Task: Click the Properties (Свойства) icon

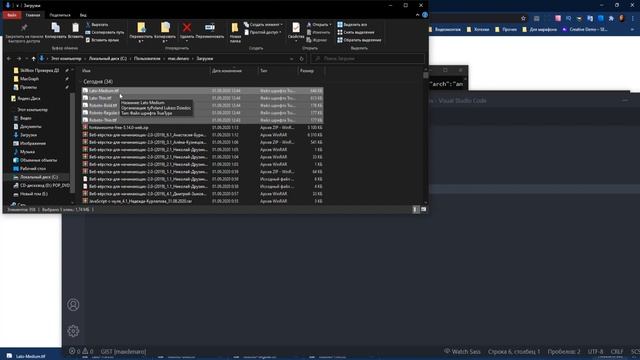Action: [x=296, y=28]
